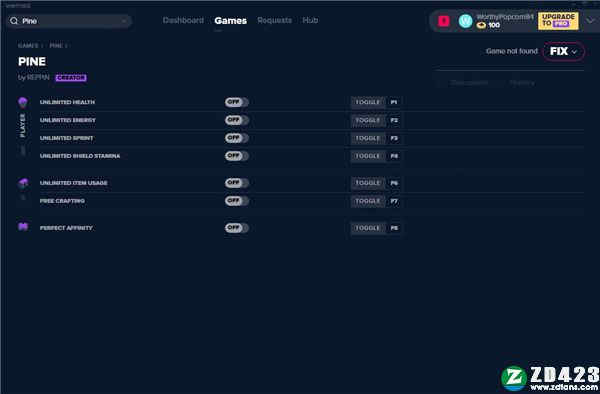Focus the search box containing Pine

pyautogui.click(x=70, y=21)
